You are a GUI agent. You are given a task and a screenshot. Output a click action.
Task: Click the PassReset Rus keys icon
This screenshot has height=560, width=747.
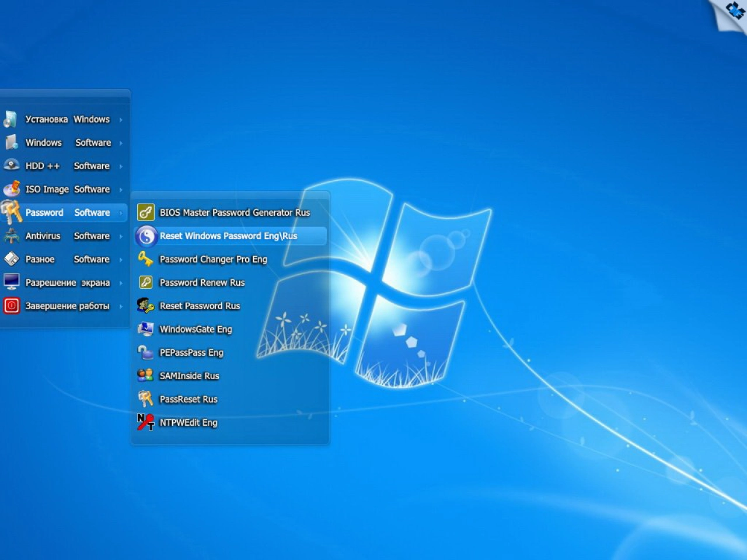(146, 399)
